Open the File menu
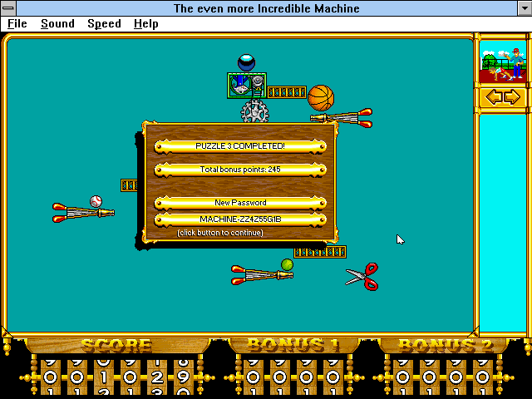The image size is (532, 399). point(17,24)
